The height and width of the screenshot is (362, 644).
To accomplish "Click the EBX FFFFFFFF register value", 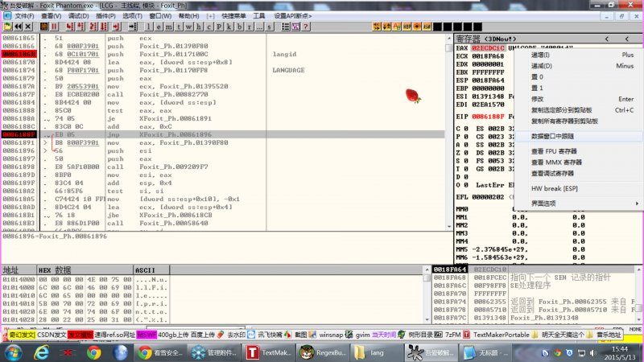I will (488, 72).
